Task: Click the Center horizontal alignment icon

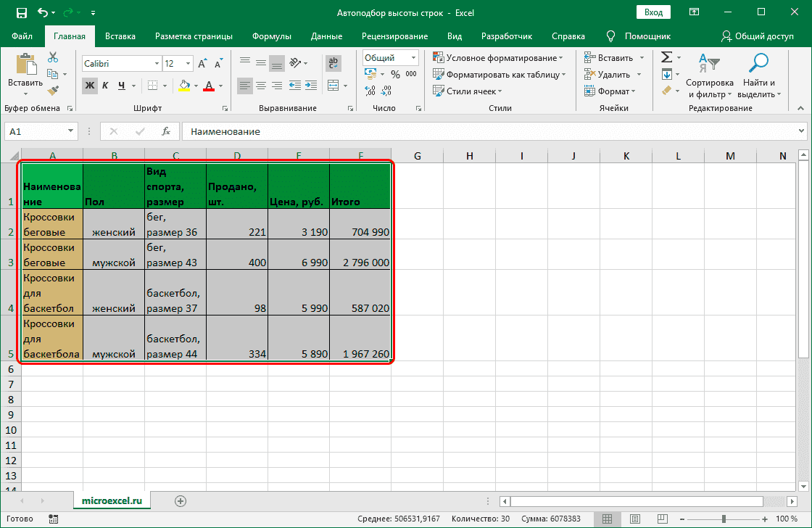Action: pos(261,86)
